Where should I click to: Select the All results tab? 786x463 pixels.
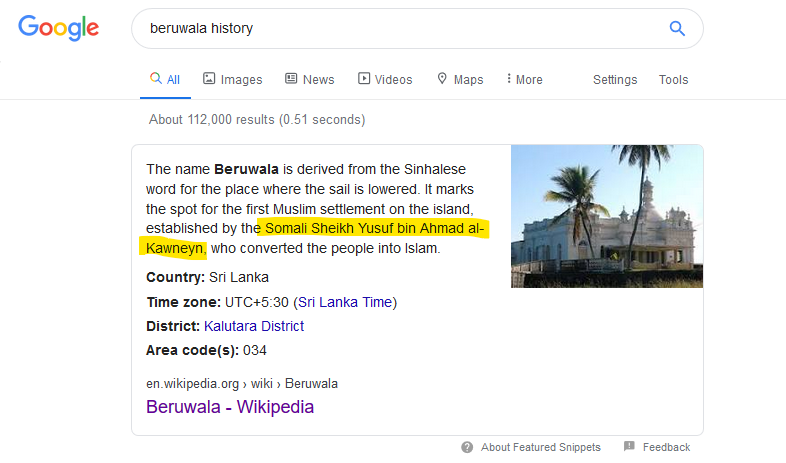[x=165, y=79]
